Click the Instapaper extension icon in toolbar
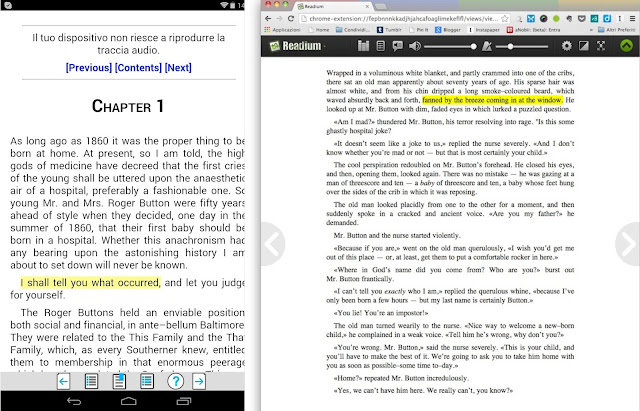Screen dimensions: 640x411 pos(620,19)
